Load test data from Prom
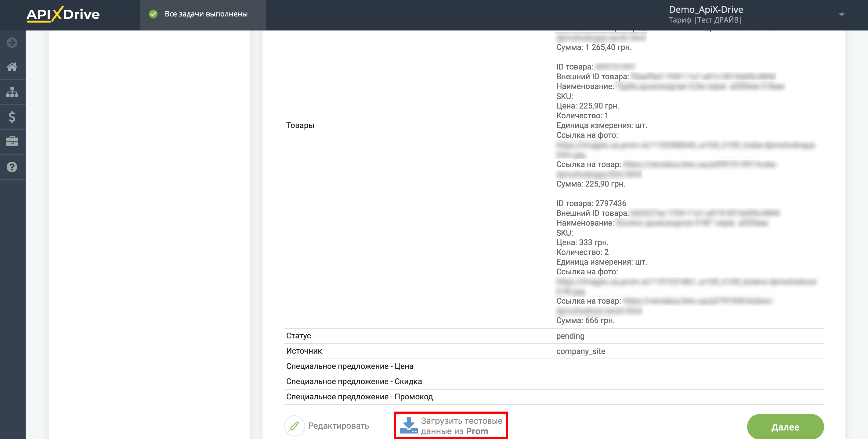The width and height of the screenshot is (868, 439). coord(451,426)
